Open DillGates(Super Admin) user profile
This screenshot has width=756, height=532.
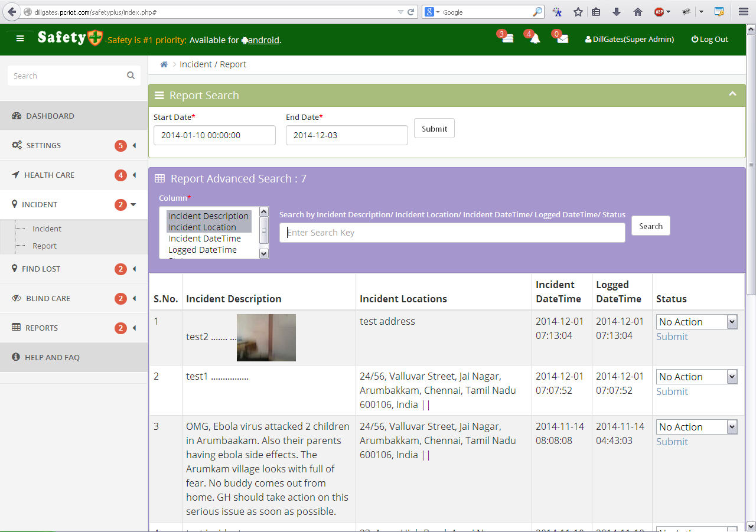[629, 39]
